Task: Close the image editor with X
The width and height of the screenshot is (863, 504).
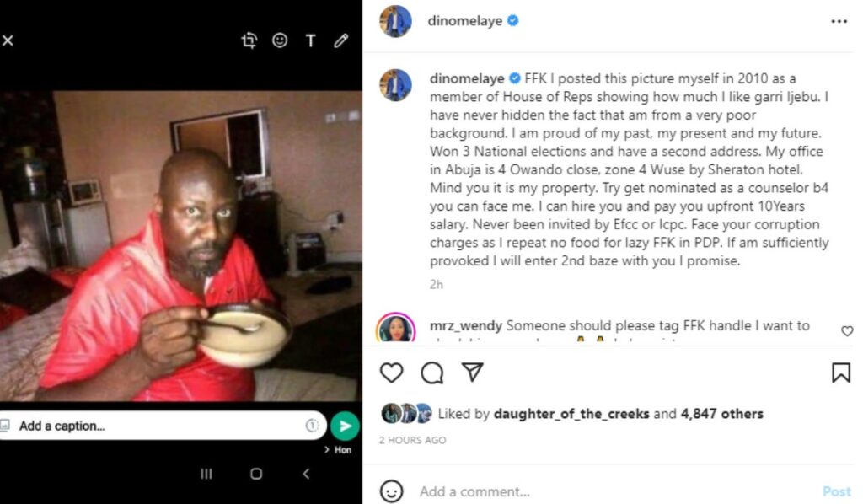Action: pos(8,40)
